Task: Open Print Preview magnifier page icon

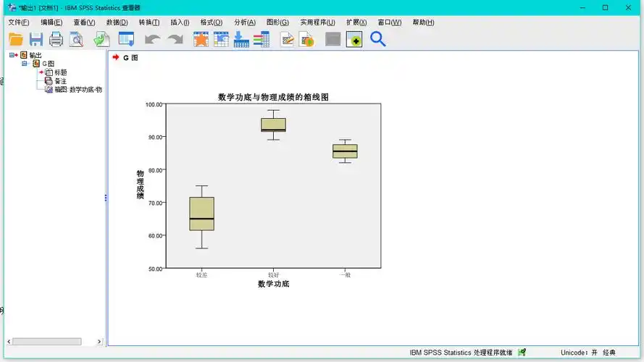Action: (76, 39)
